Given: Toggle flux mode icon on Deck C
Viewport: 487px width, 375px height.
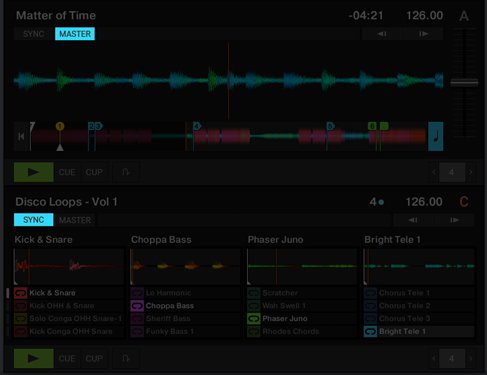Looking at the screenshot, I should (125, 359).
